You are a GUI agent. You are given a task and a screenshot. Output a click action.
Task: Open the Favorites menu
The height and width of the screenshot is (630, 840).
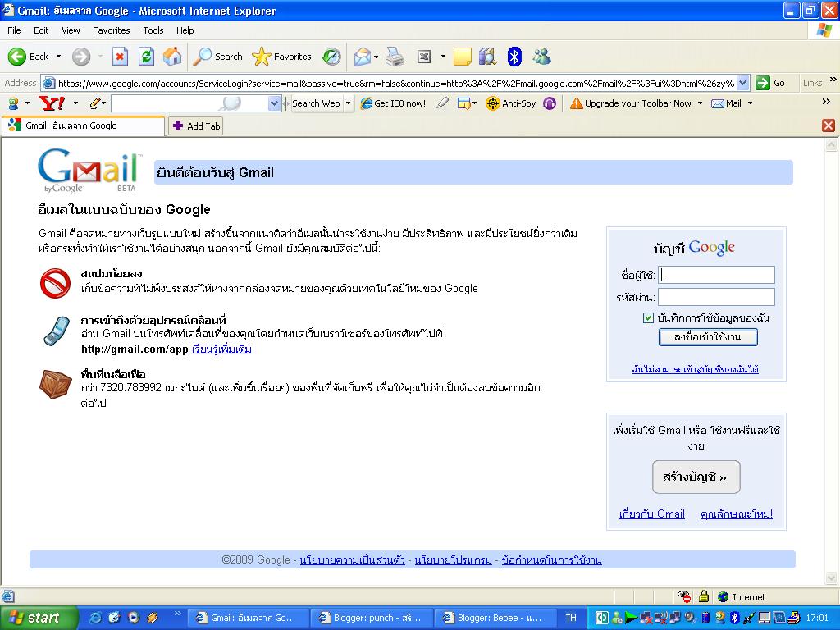click(x=111, y=30)
